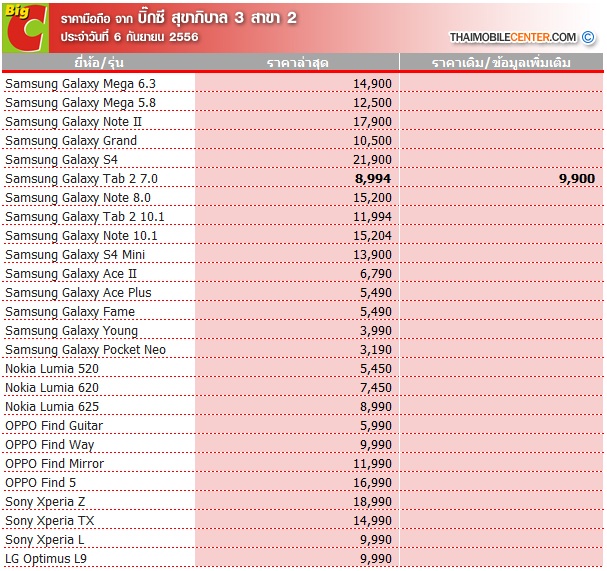Click the original price 9,900

577,178
